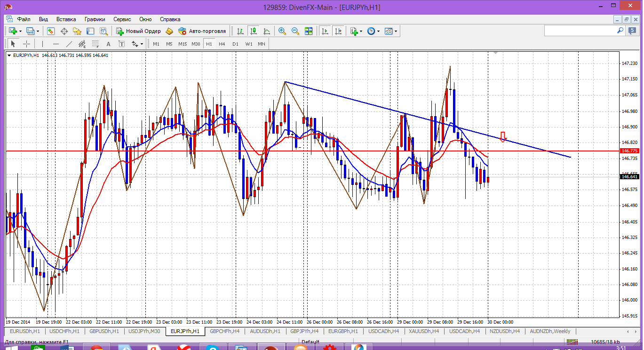Click the zoom out magnifier icon

coord(295,31)
